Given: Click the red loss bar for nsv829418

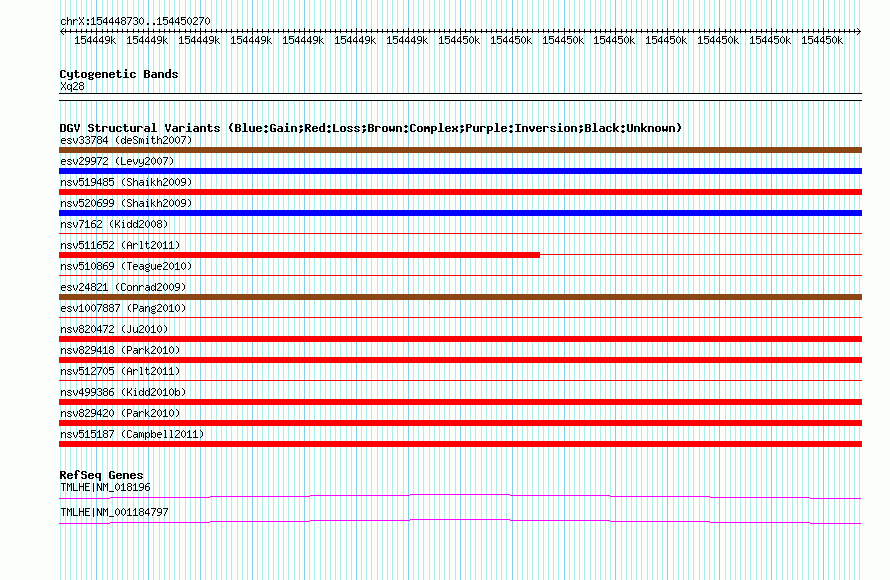Looking at the screenshot, I should coord(460,360).
